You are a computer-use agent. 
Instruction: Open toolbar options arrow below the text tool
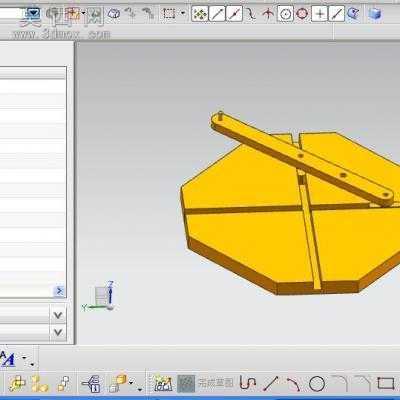[32, 364]
